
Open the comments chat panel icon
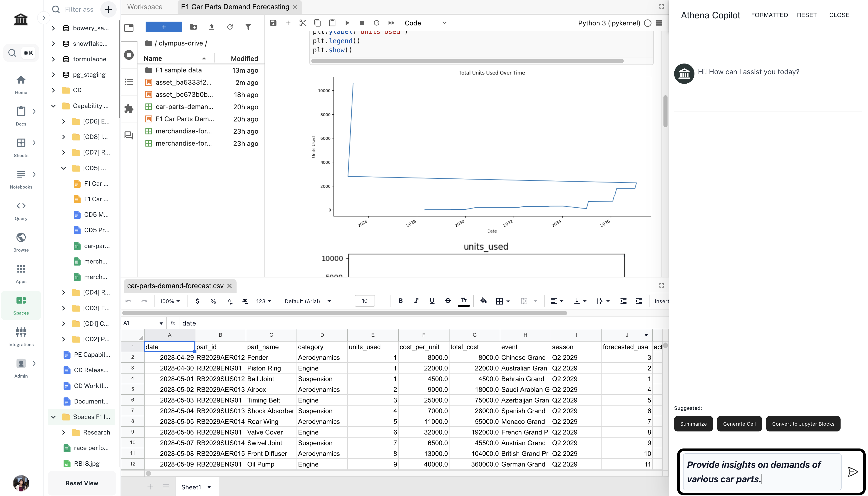[129, 136]
